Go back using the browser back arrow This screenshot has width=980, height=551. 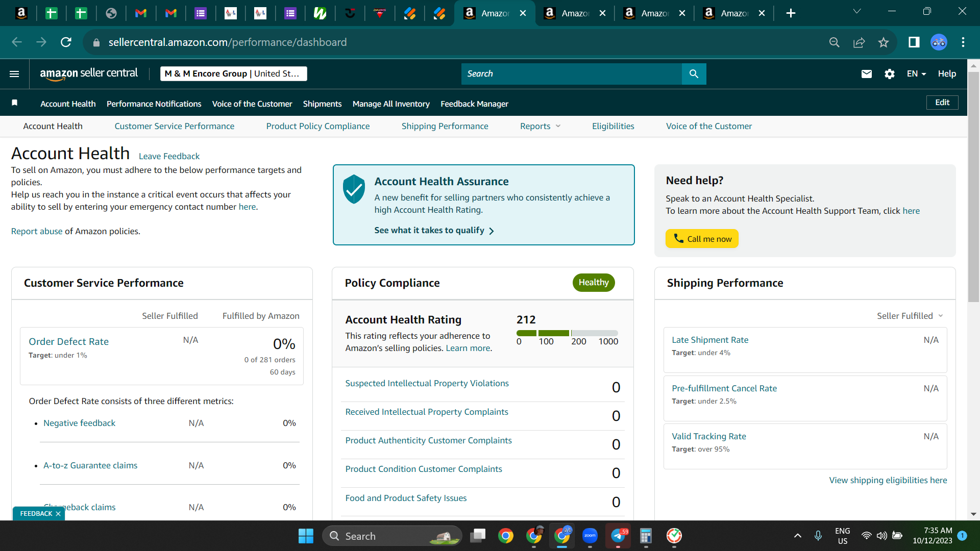click(x=17, y=42)
